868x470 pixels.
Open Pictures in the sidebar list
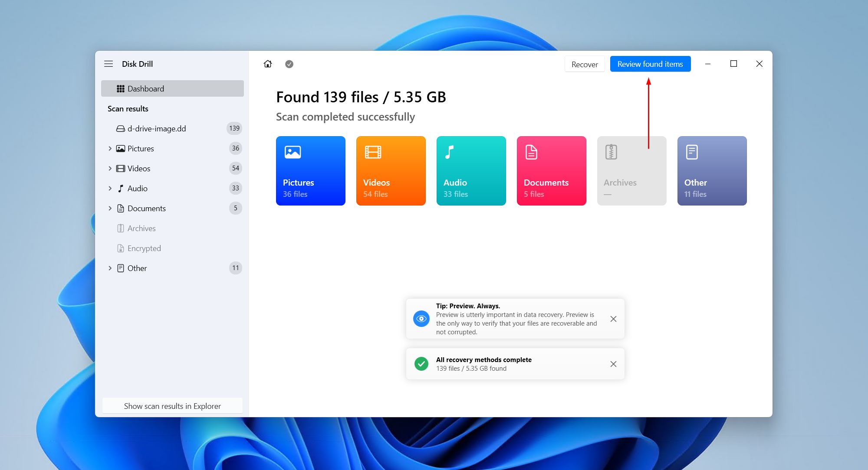click(x=172, y=148)
